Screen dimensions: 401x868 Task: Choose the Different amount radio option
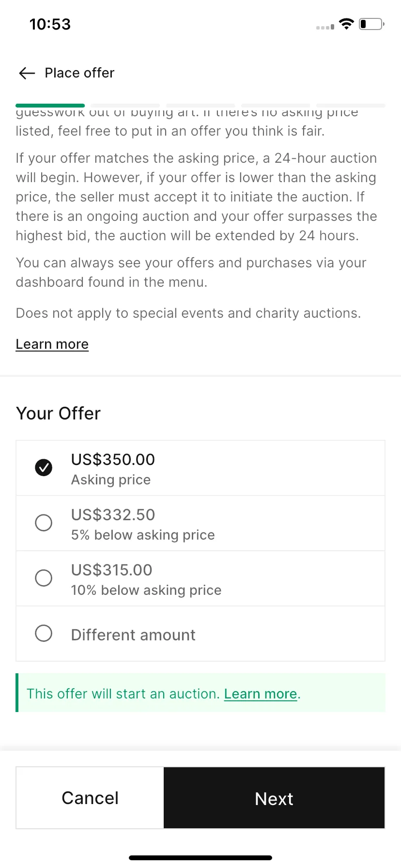[44, 633]
